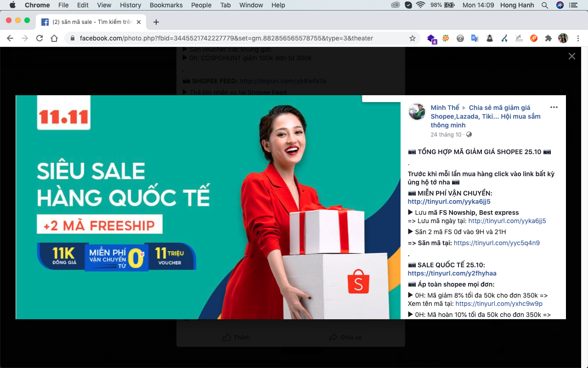Screen dimensions: 588x368
Task: Open the SALE QUỐC TẾ tinyurl.com/y2fhyhaa link
Action: pos(452,273)
